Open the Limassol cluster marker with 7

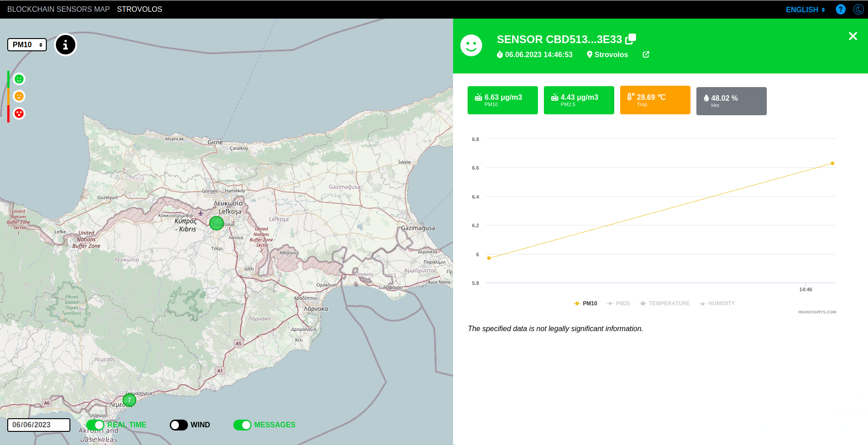(x=129, y=400)
